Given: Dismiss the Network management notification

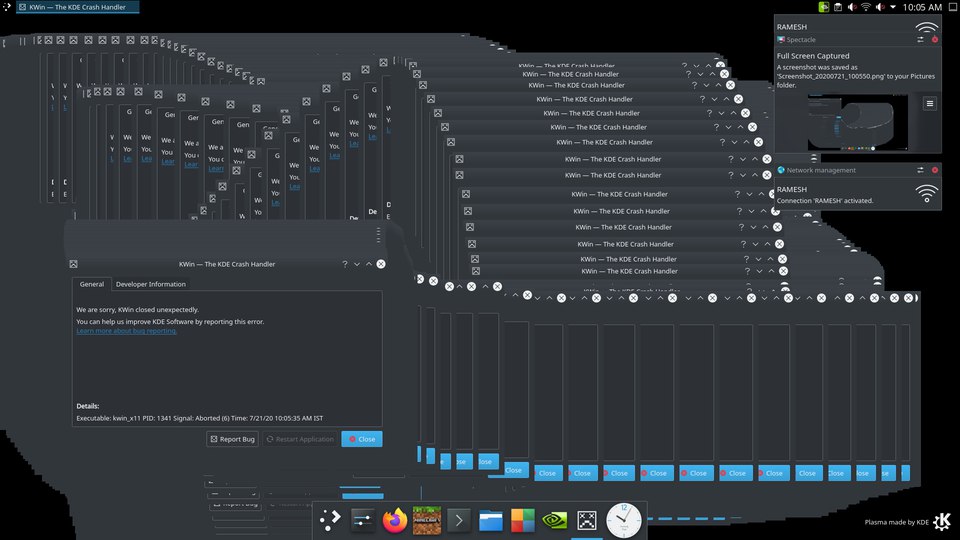Looking at the screenshot, I should point(935,170).
